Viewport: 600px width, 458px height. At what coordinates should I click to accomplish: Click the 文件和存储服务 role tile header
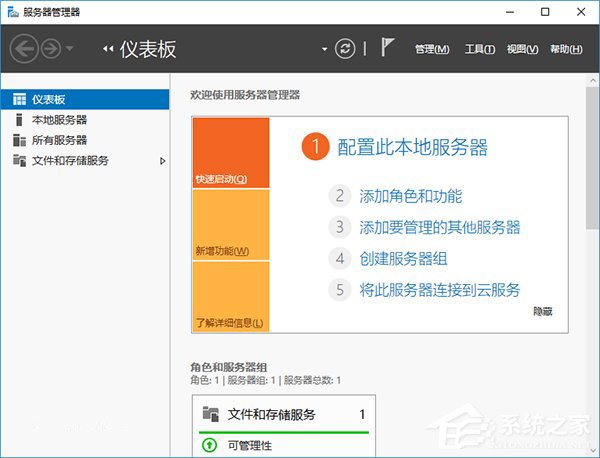pyautogui.click(x=284, y=414)
